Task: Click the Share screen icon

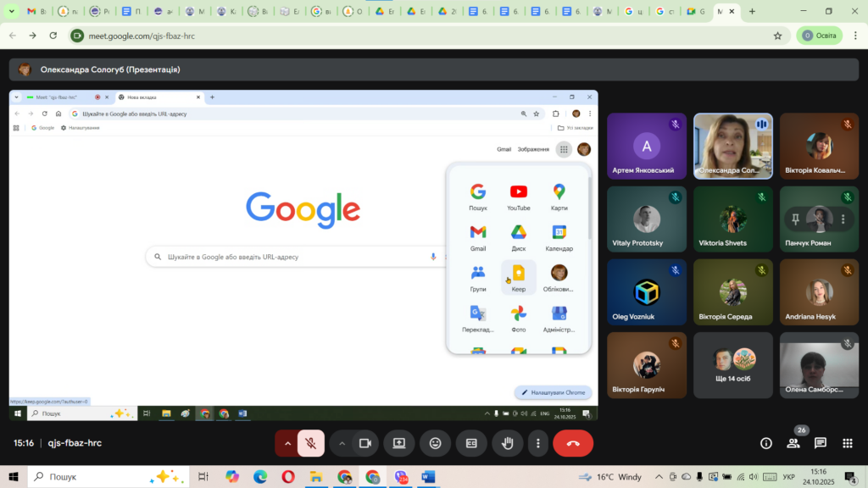Action: [398, 443]
